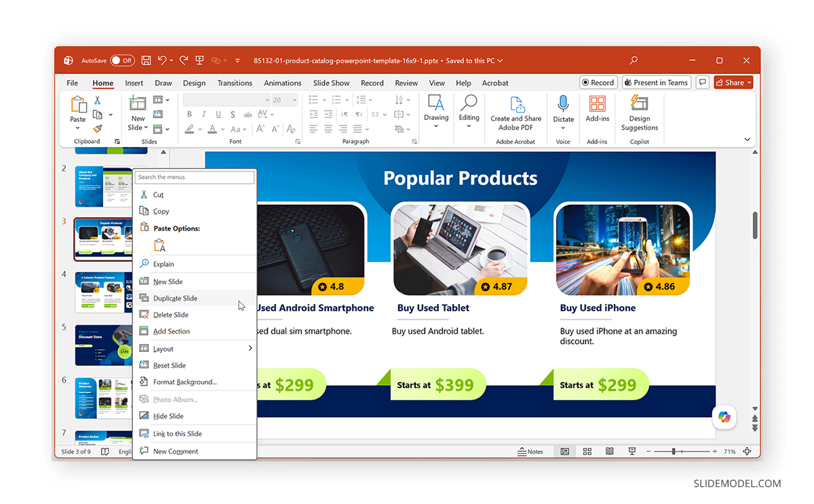Open Change Case Aa dropdown
This screenshot has width=814, height=504.
[239, 129]
